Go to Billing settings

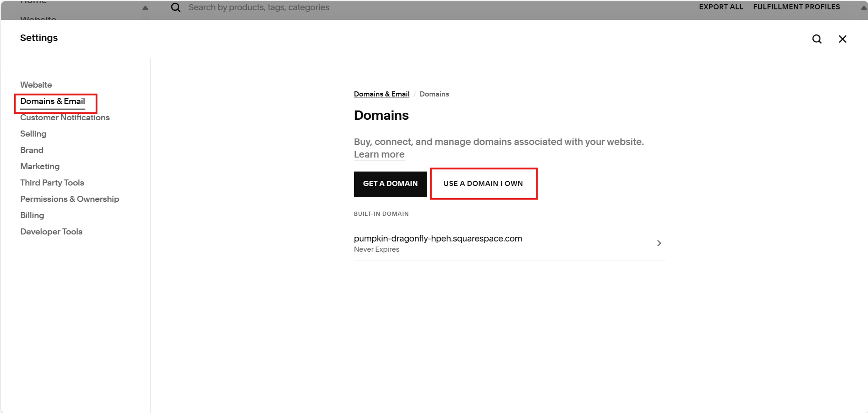click(32, 215)
